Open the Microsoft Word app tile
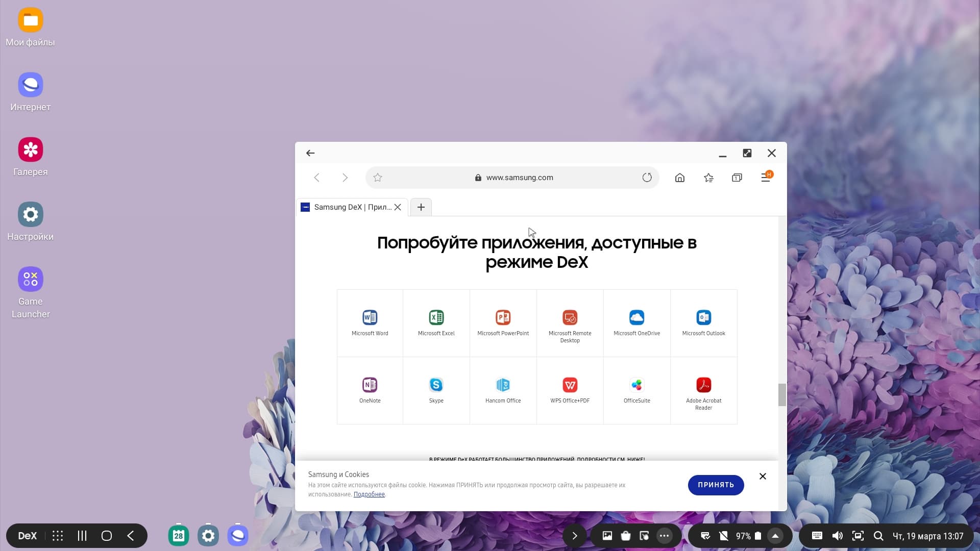This screenshot has width=980, height=551. [370, 322]
